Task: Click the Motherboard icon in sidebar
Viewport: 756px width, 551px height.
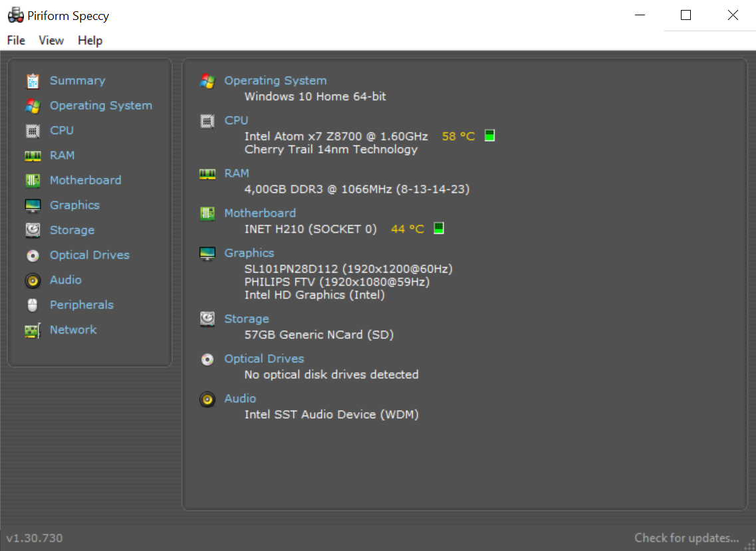Action: click(33, 181)
